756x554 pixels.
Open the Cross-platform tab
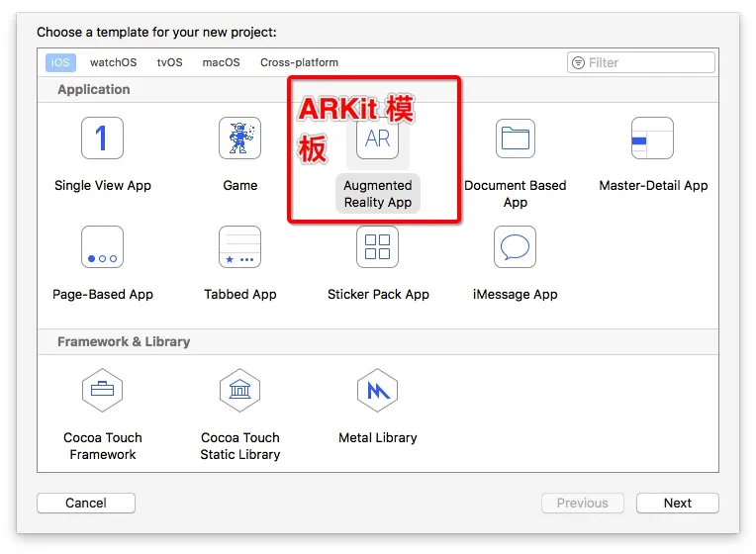pyautogui.click(x=299, y=62)
